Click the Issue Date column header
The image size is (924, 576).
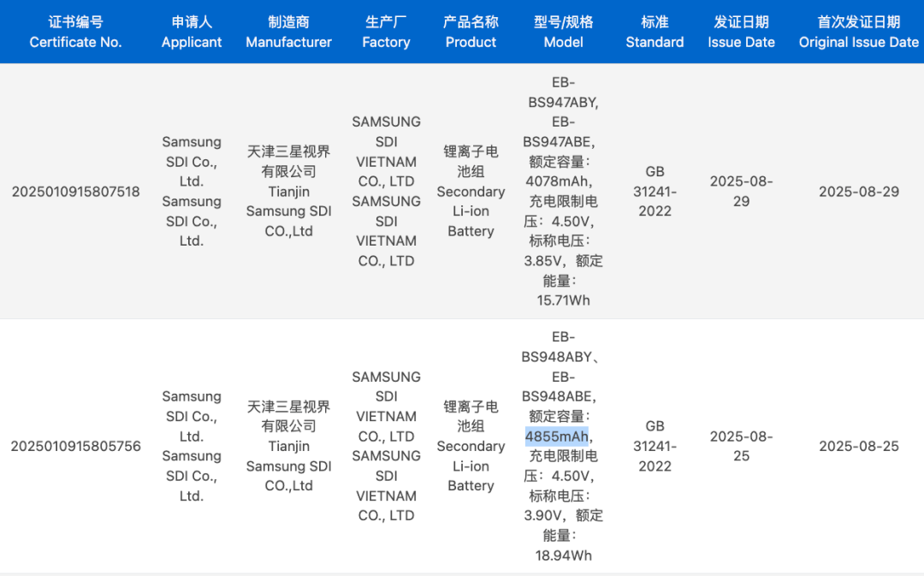[741, 32]
